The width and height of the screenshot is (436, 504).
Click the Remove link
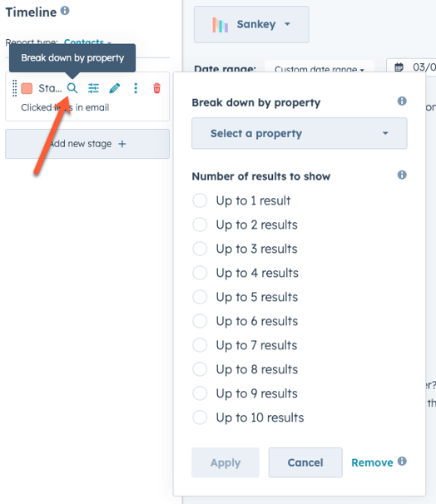tap(372, 462)
